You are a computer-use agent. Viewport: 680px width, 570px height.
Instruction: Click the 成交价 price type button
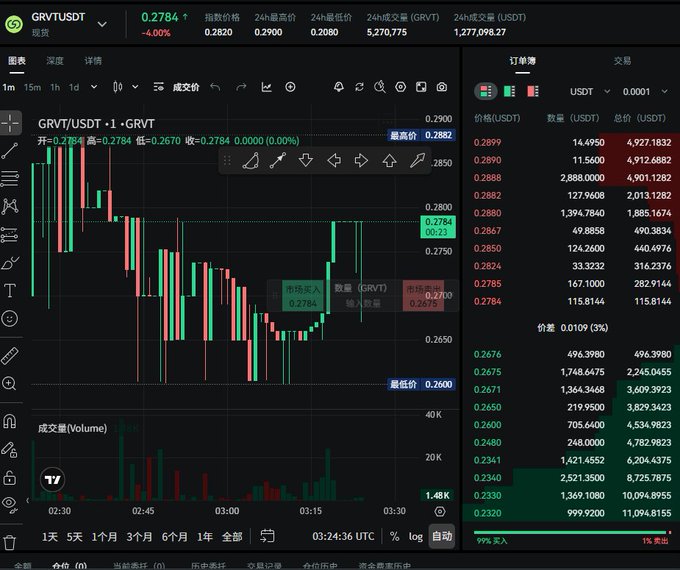tap(186, 87)
